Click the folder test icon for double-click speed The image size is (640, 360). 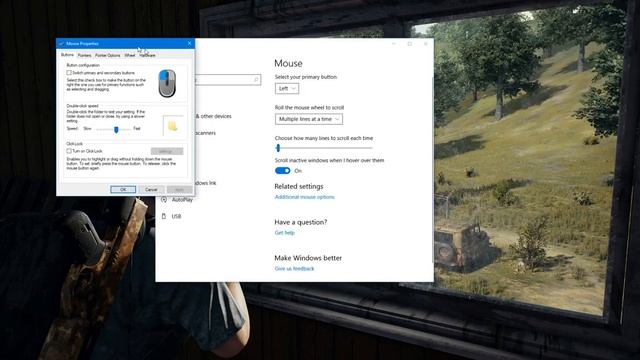coord(173,126)
